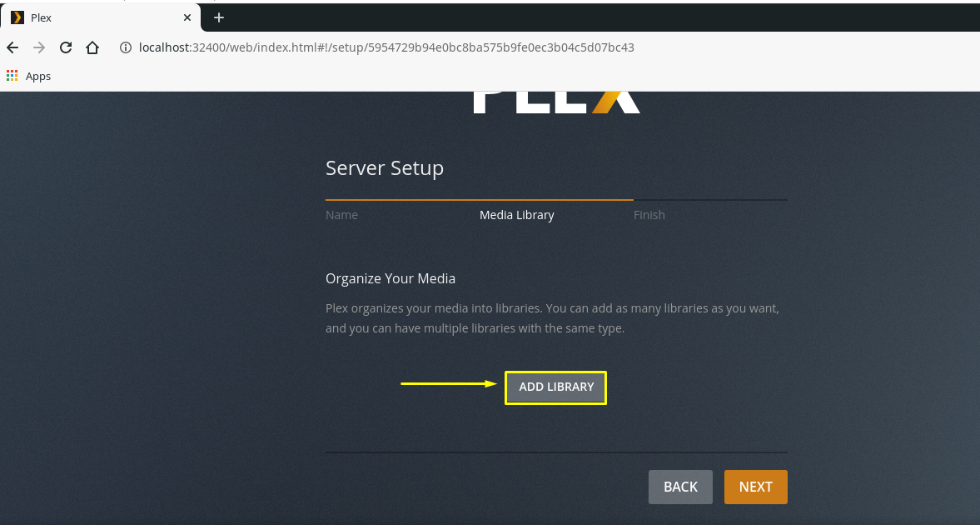The width and height of the screenshot is (980, 525).
Task: Click the Apps bookmark label
Action: [38, 77]
